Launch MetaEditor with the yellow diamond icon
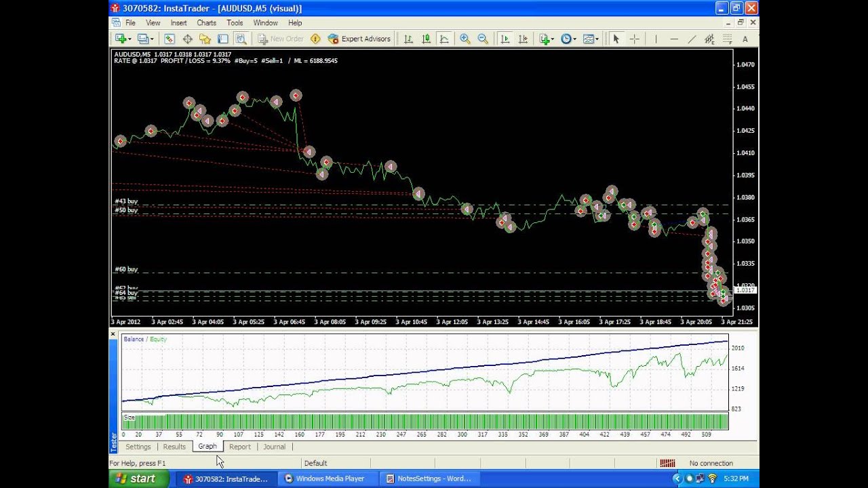This screenshot has height=488, width=868. (x=315, y=39)
